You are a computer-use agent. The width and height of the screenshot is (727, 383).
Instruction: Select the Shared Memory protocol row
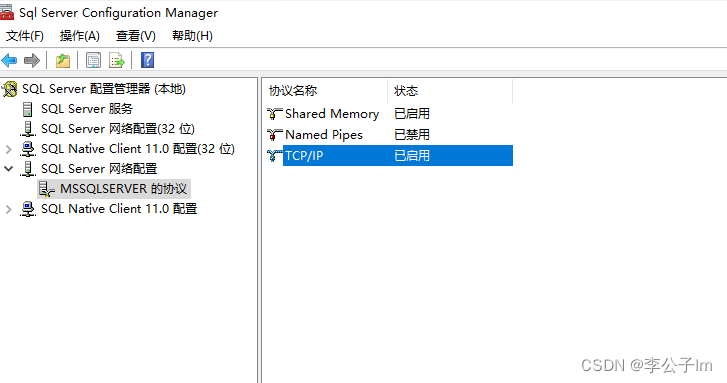coord(389,114)
